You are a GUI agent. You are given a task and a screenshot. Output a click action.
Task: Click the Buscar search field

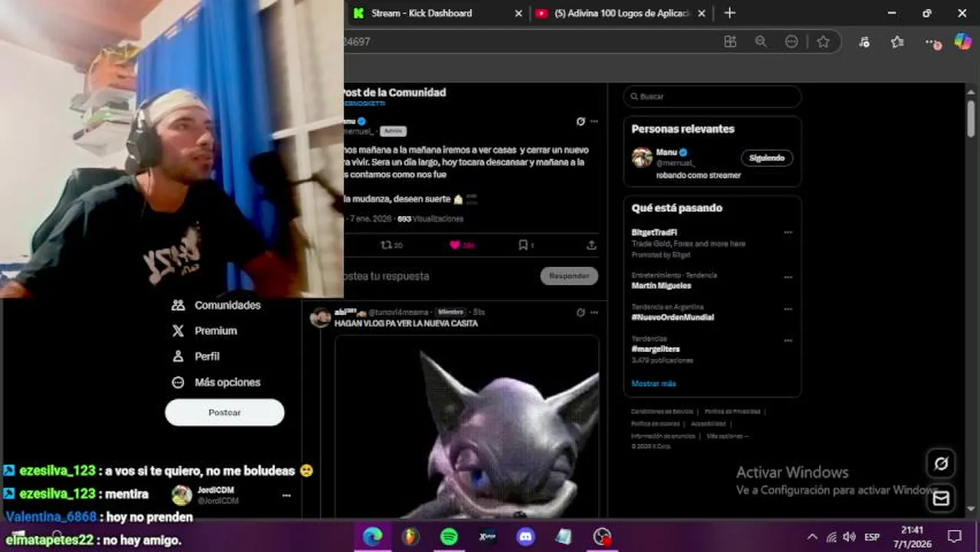point(712,97)
